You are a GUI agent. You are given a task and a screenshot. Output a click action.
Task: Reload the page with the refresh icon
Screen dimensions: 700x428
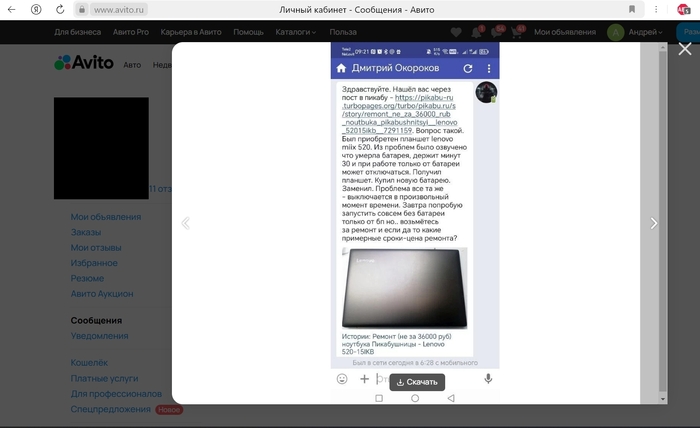click(x=60, y=9)
